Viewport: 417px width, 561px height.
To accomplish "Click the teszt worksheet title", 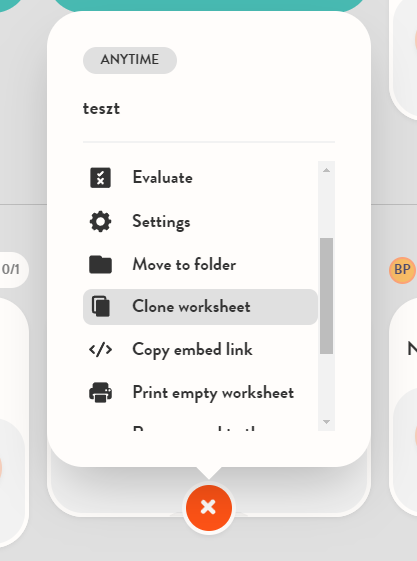I will pyautogui.click(x=101, y=108).
